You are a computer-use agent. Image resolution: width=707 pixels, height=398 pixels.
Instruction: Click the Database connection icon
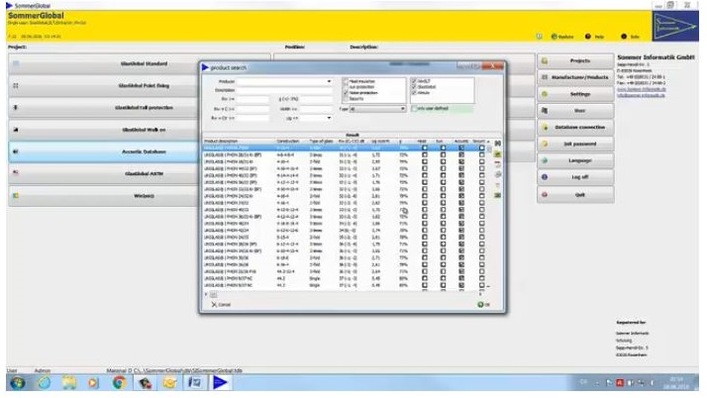(x=545, y=127)
